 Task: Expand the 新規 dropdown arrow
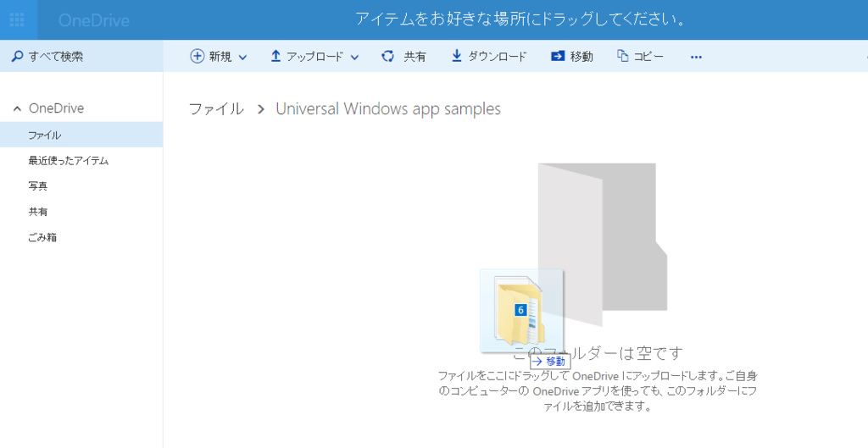(x=242, y=57)
